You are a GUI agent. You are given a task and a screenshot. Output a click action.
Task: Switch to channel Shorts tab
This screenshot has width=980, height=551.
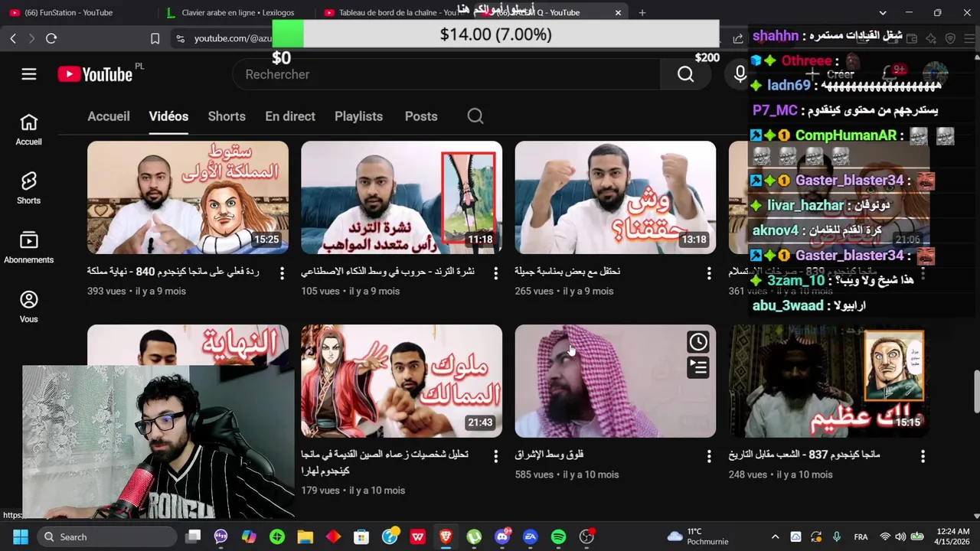227,116
